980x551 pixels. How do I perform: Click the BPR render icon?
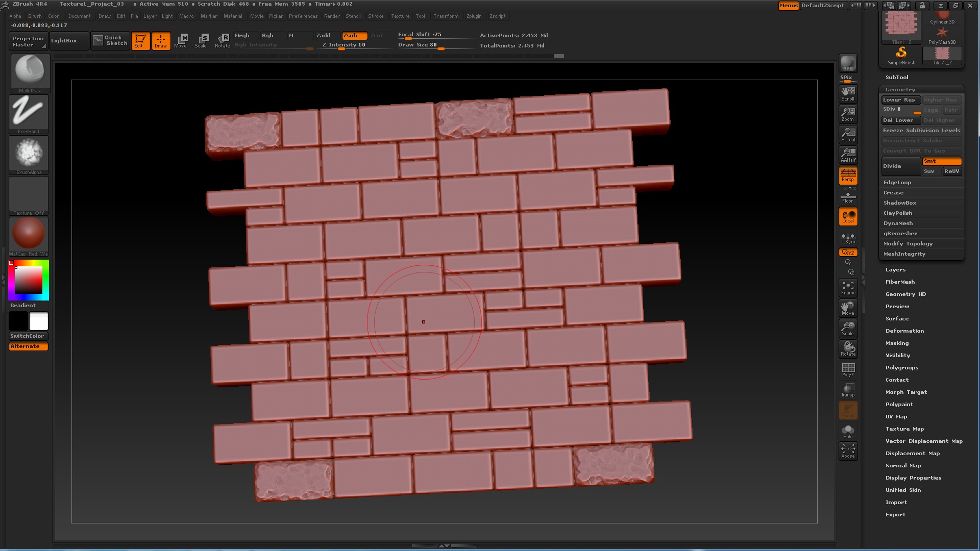(x=848, y=63)
